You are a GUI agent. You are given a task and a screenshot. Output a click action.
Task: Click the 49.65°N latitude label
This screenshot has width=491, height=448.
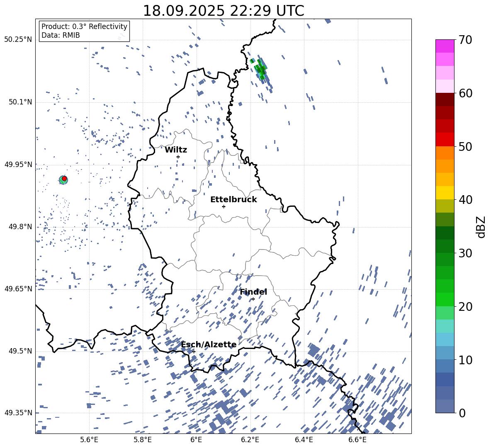tap(18, 288)
